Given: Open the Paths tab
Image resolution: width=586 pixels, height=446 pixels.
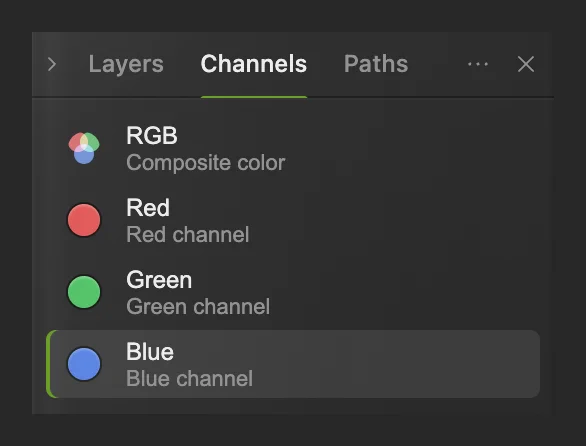Looking at the screenshot, I should point(376,64).
